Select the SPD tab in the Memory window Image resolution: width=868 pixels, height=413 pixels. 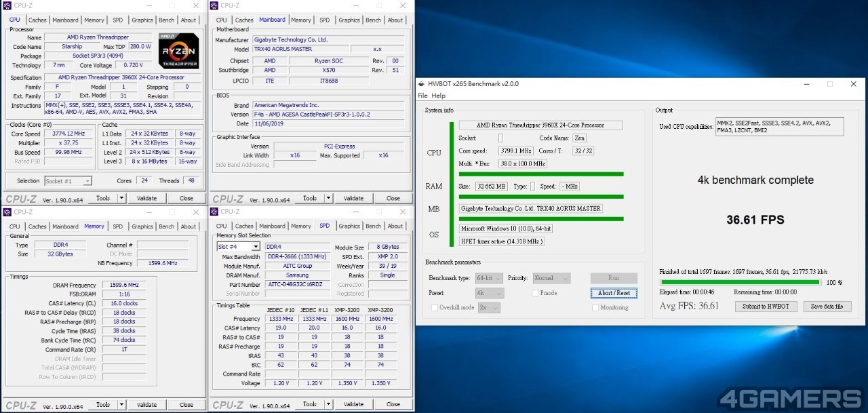[x=118, y=227]
